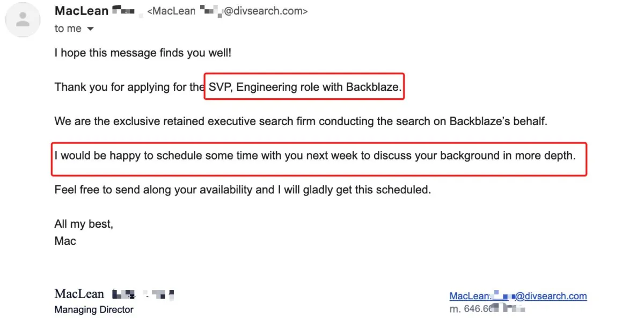Click the serif signature name MacLean

point(79,294)
